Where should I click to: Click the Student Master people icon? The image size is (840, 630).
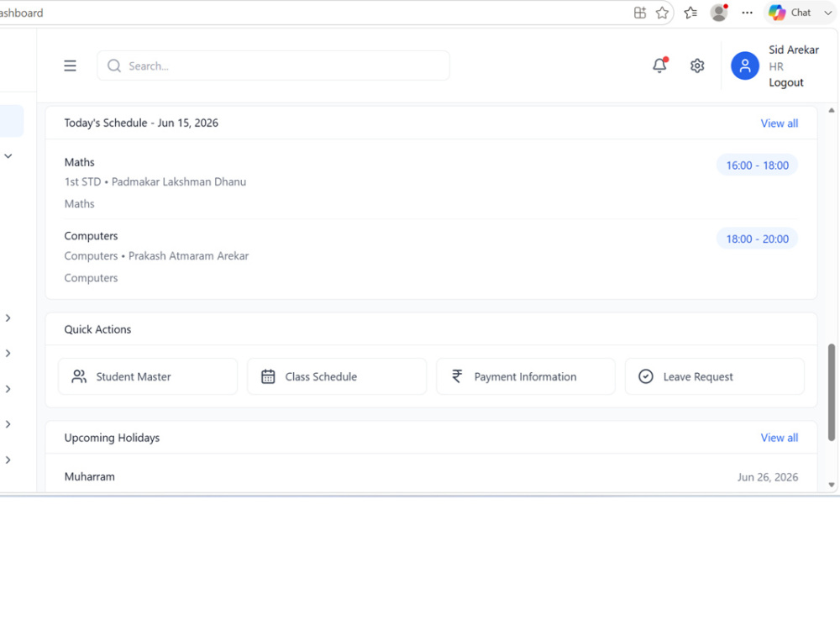[79, 376]
